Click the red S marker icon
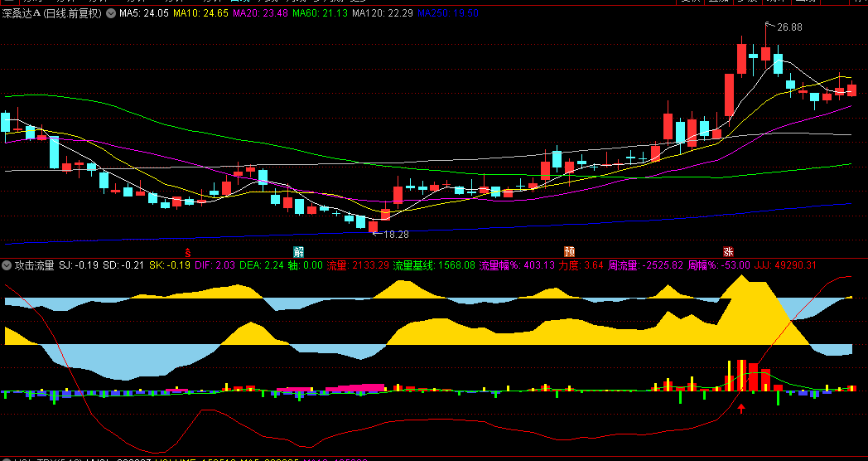Screen dimensions: 868x461 [x=188, y=252]
